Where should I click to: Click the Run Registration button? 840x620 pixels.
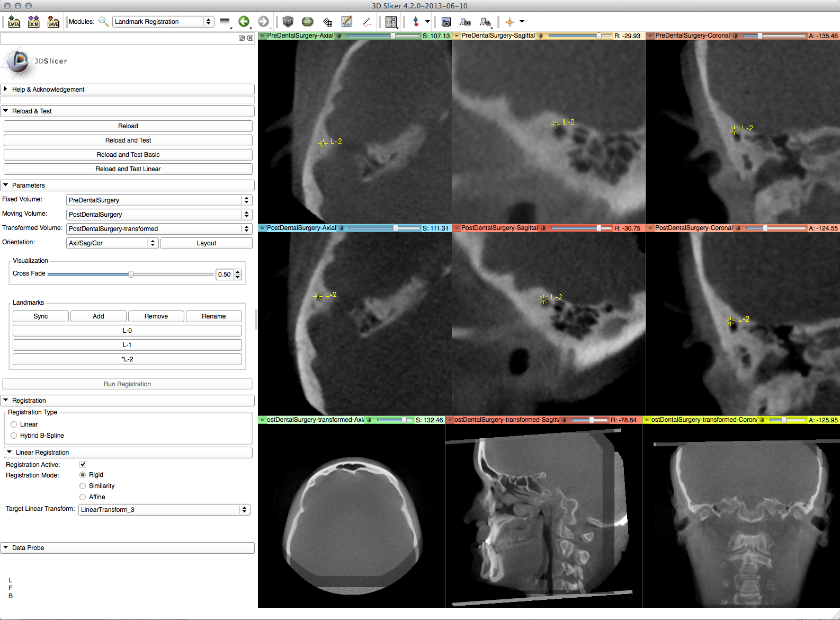pos(127,384)
